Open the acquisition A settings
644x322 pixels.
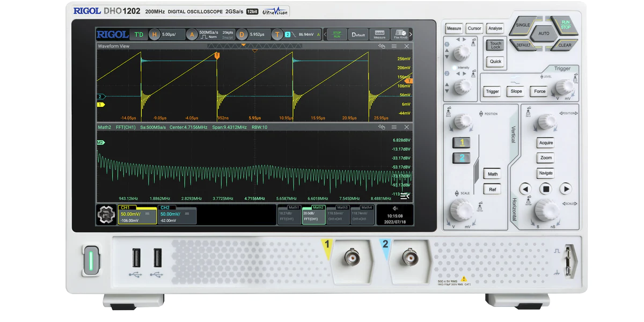pos(211,34)
